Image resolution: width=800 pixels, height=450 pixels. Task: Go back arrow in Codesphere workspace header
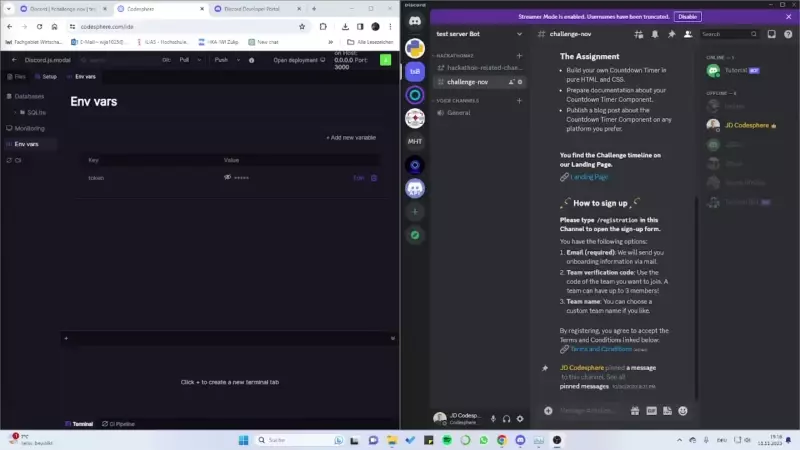coord(14,60)
